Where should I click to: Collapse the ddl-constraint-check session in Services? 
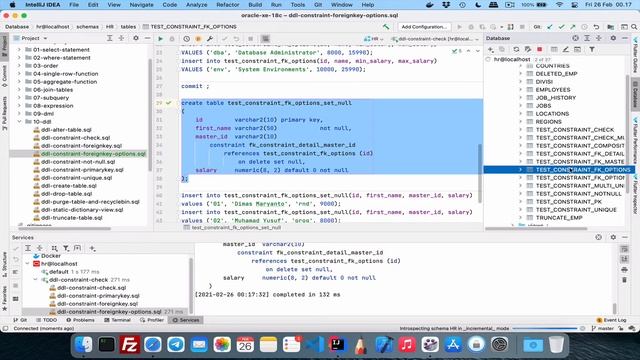click(36, 280)
